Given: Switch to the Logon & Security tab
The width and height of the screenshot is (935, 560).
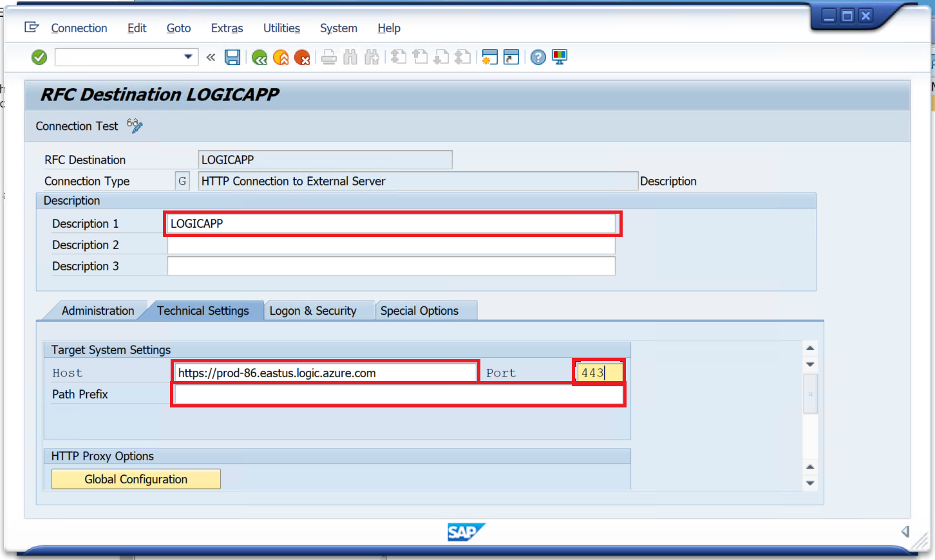Looking at the screenshot, I should [x=313, y=311].
